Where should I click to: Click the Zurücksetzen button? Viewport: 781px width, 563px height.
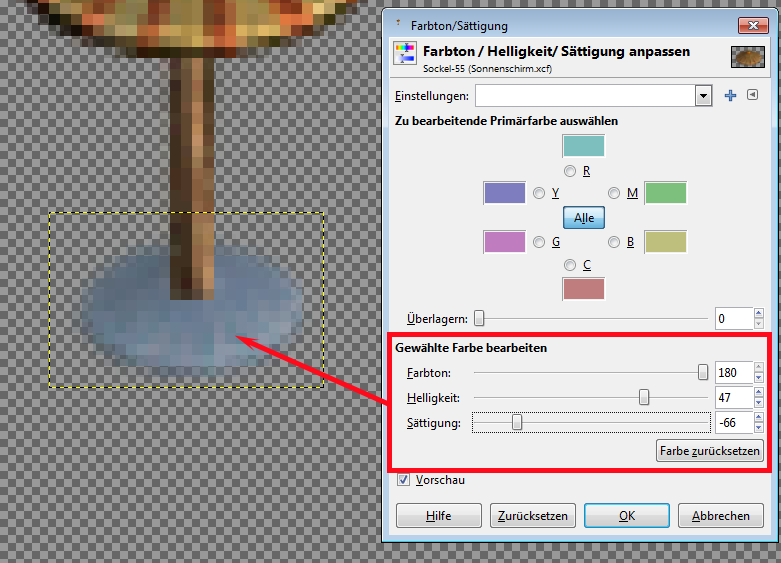(532, 516)
